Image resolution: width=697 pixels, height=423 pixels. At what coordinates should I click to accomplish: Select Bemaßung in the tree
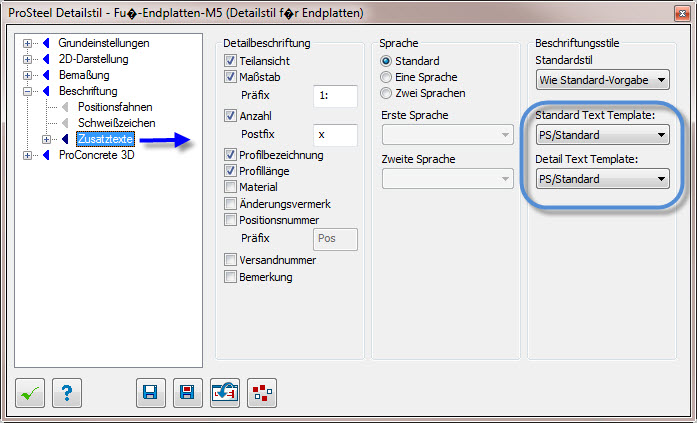tap(84, 75)
